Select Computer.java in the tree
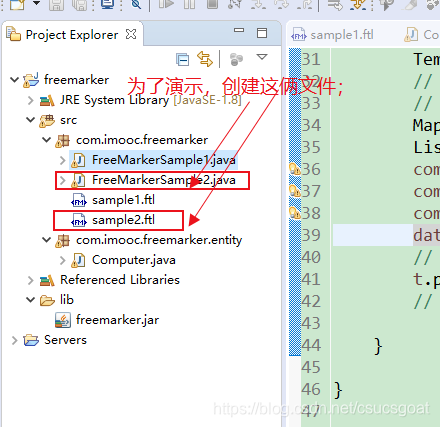Viewport: 440px width, 427px height. [134, 260]
